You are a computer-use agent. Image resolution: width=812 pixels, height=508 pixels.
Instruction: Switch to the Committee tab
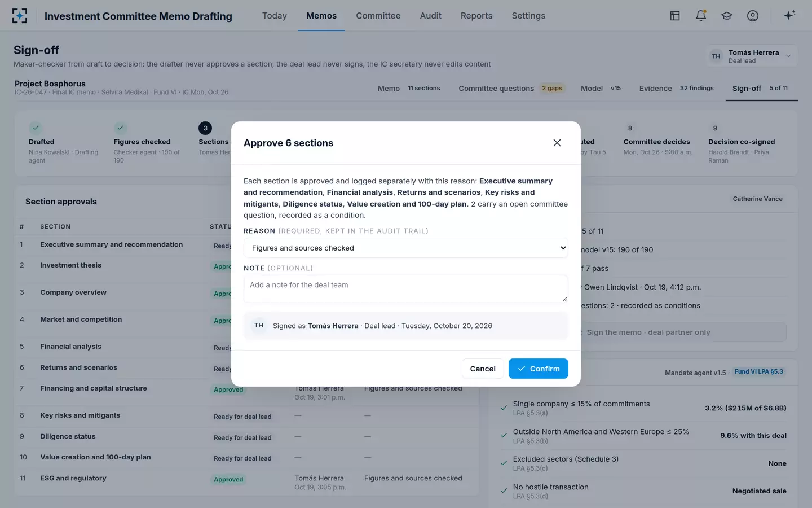pyautogui.click(x=378, y=16)
